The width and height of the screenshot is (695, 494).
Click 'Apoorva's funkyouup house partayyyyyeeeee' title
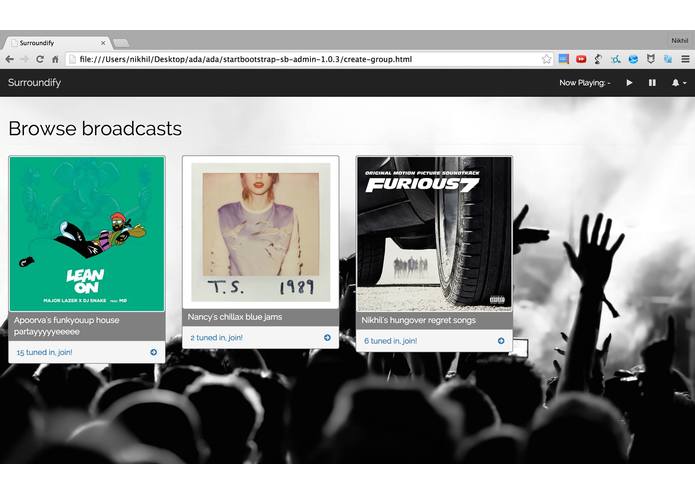click(66, 326)
